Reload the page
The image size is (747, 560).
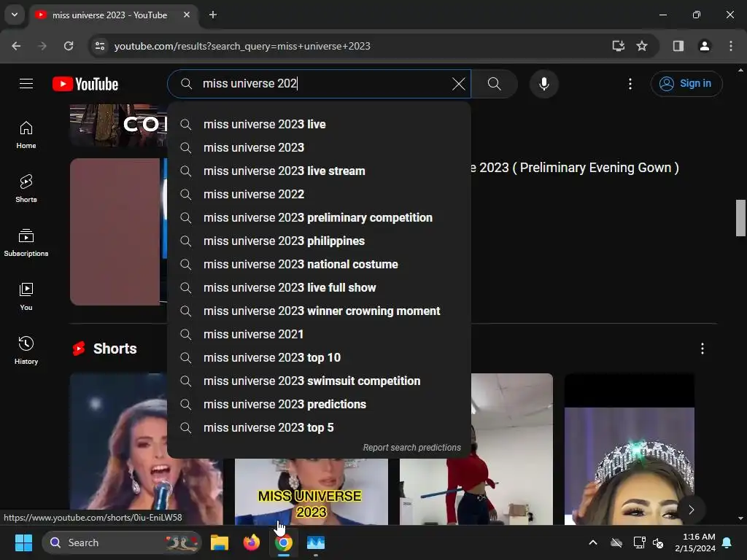[69, 46]
